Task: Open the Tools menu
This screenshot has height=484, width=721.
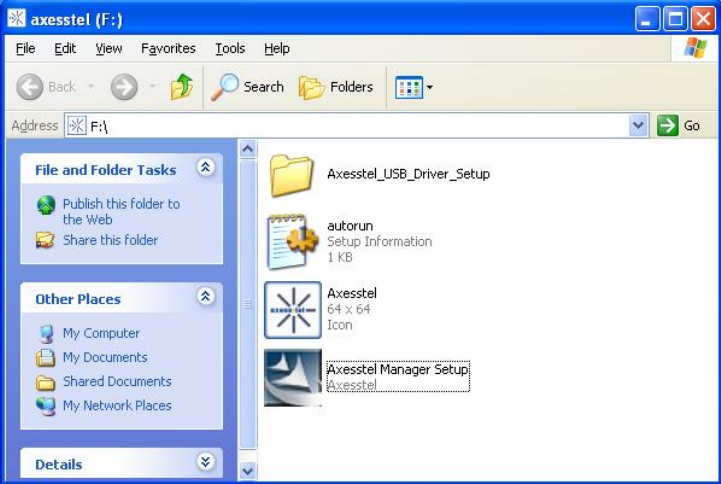Action: pos(230,48)
